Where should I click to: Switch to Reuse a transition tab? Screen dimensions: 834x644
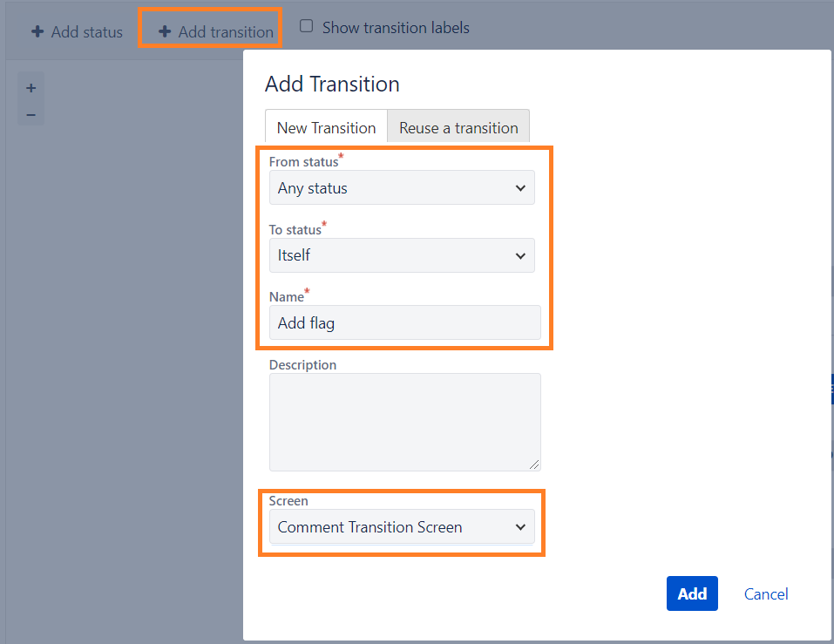(458, 127)
